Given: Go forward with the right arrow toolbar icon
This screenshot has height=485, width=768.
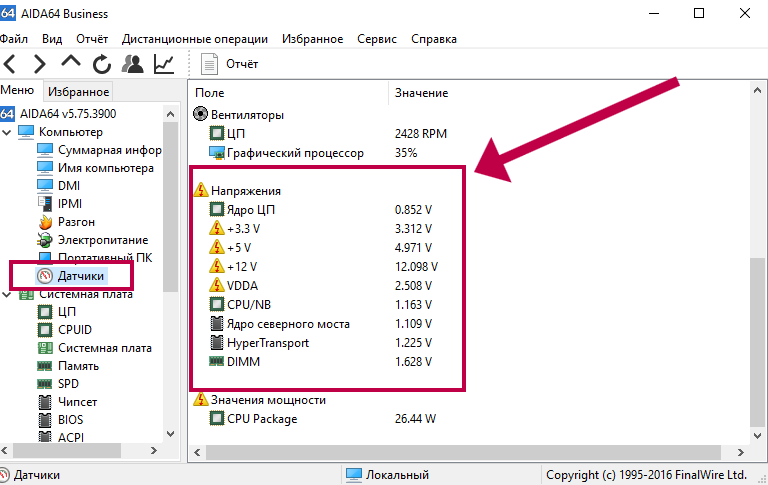Looking at the screenshot, I should click(40, 64).
